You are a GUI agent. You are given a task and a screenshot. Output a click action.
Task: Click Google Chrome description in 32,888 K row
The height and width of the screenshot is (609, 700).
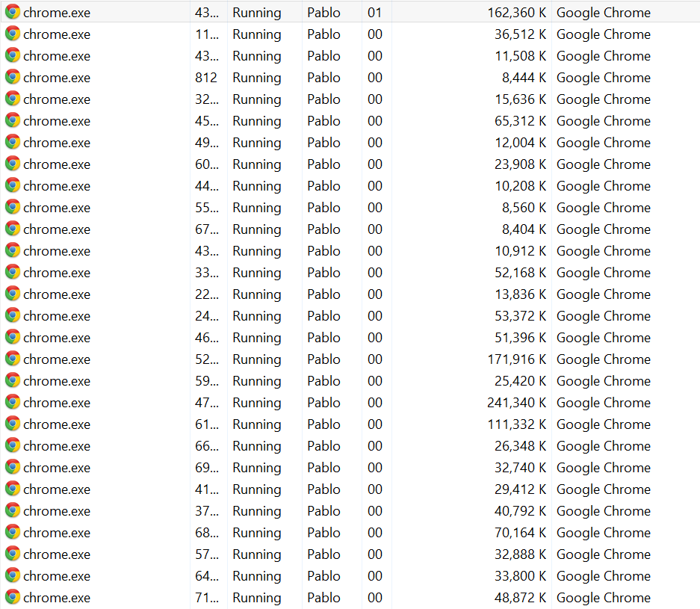click(x=604, y=554)
